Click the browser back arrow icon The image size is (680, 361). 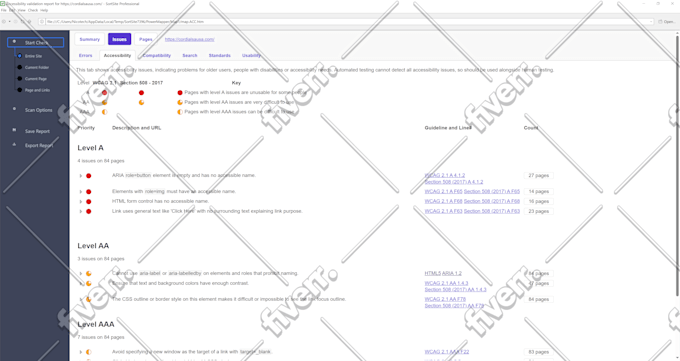coord(4,21)
